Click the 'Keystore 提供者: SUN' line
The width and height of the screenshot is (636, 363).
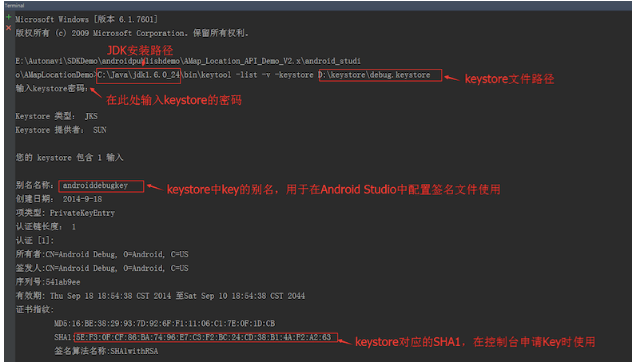point(61,130)
